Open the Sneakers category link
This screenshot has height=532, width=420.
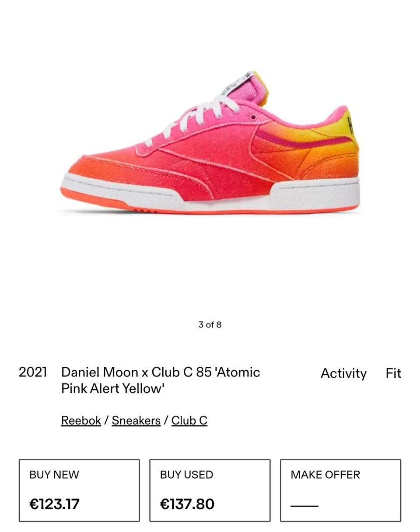click(136, 421)
